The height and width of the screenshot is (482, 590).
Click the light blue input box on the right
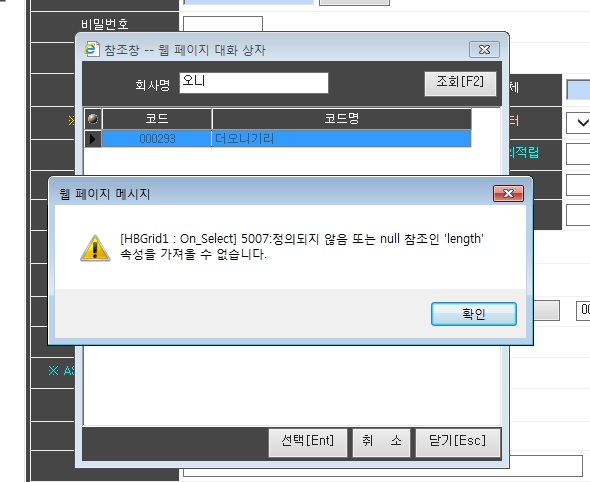point(578,90)
